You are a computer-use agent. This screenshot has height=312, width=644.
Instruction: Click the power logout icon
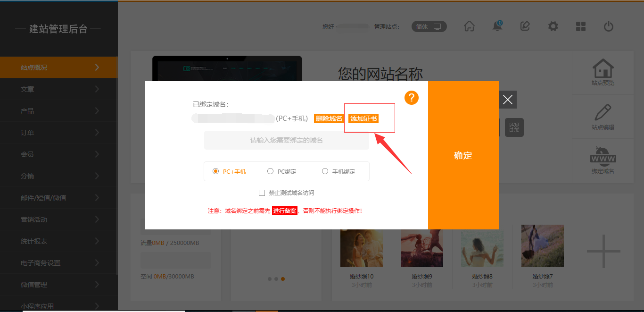coord(609,26)
